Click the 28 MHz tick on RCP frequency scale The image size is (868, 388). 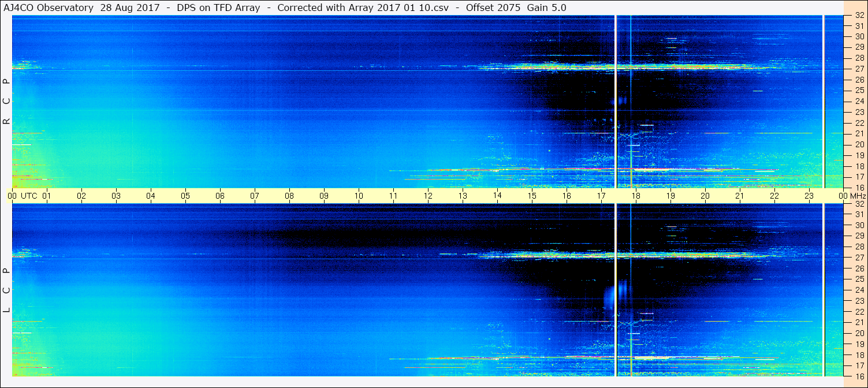click(x=859, y=58)
